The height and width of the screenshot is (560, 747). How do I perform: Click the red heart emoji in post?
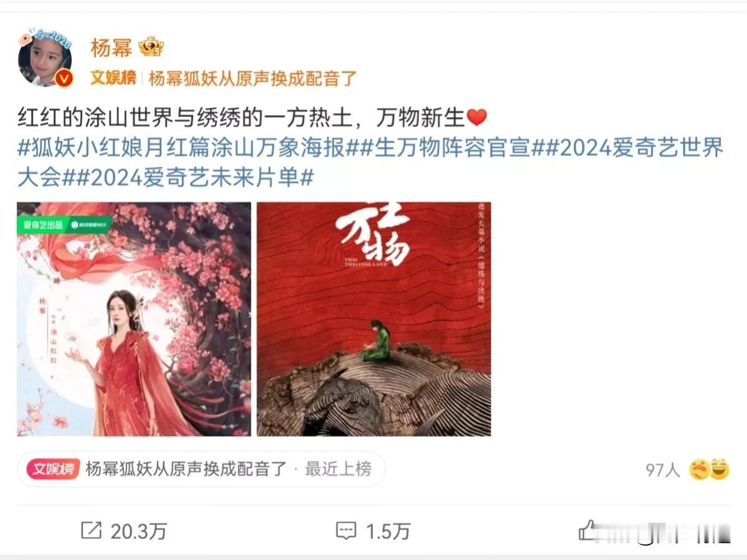(x=476, y=118)
